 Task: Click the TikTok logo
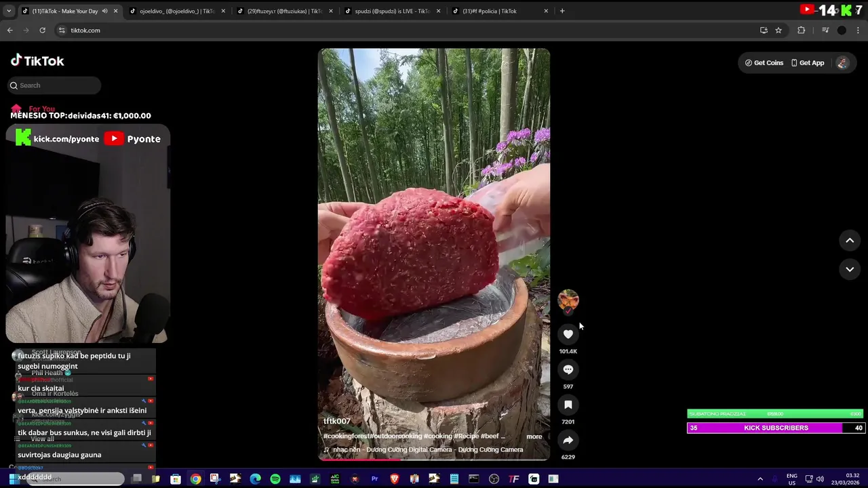point(37,61)
